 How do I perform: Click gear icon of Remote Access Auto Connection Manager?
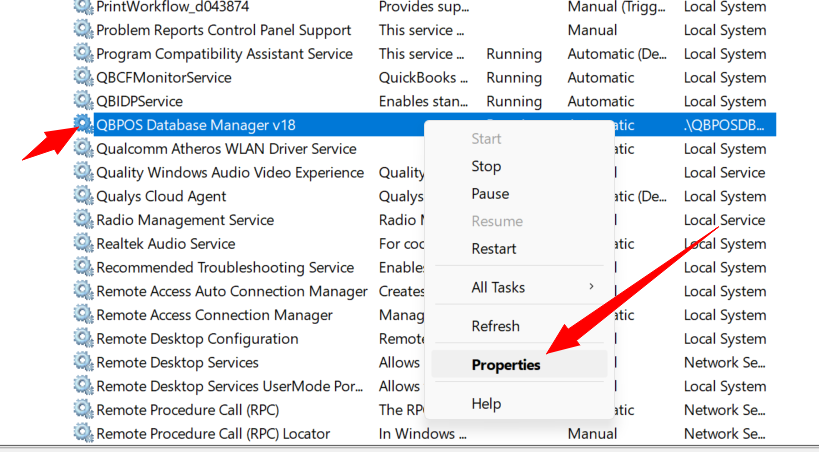(83, 291)
